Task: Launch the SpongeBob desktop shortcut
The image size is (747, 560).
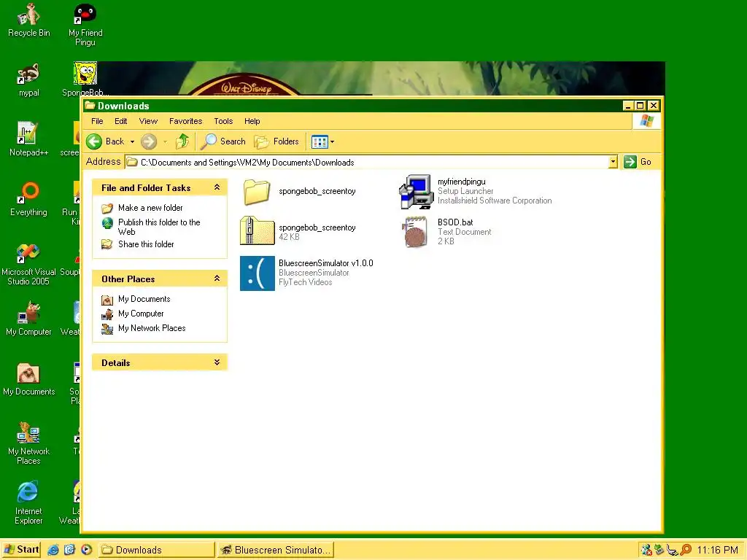Action: point(85,79)
